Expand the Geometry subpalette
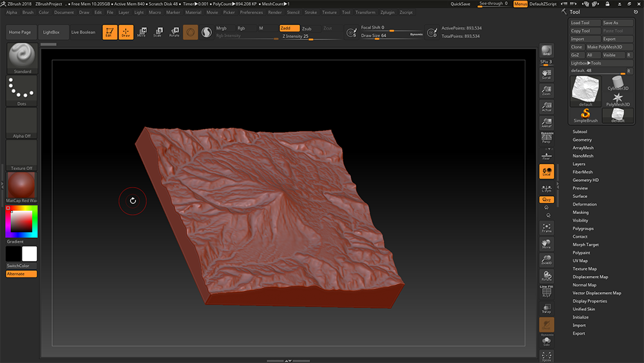Screen dimensions: 644x363 pyautogui.click(x=582, y=140)
